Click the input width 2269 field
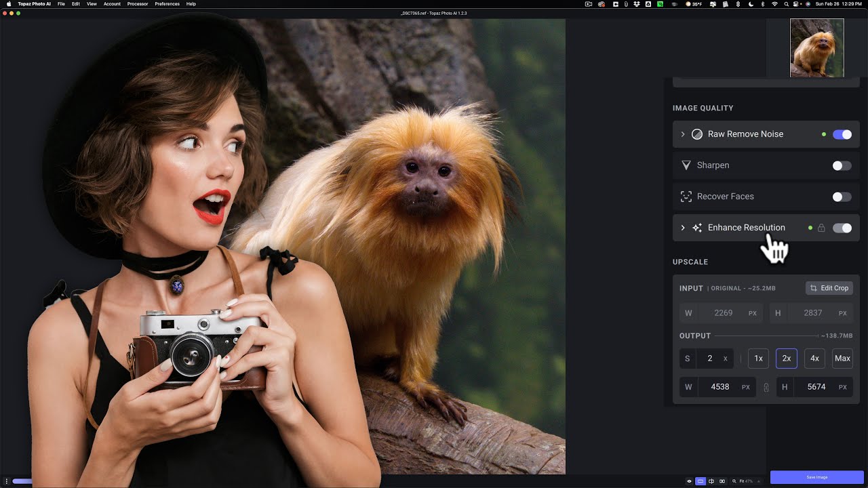 (722, 313)
